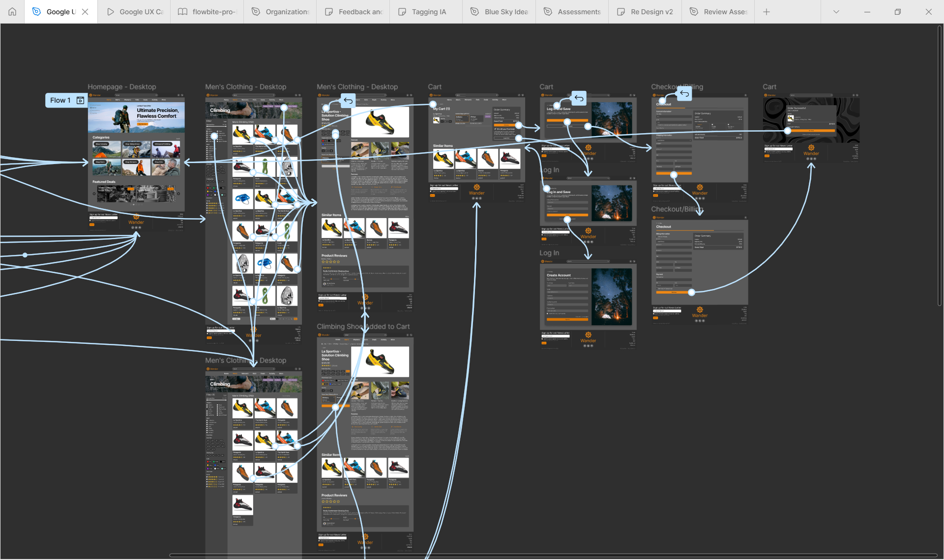Go to the Figma home screen icon

(x=12, y=12)
